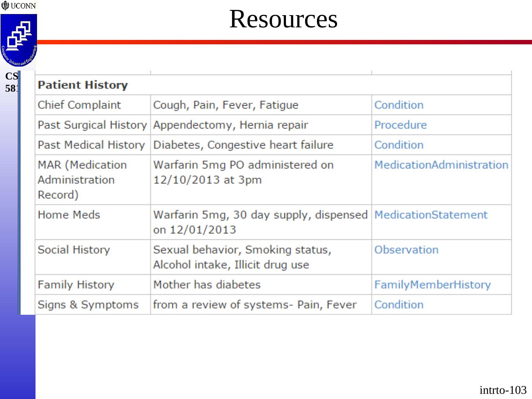Open the Condition link for Signs & Symptoms
Viewport: 532px width, 399px height.
pos(399,304)
